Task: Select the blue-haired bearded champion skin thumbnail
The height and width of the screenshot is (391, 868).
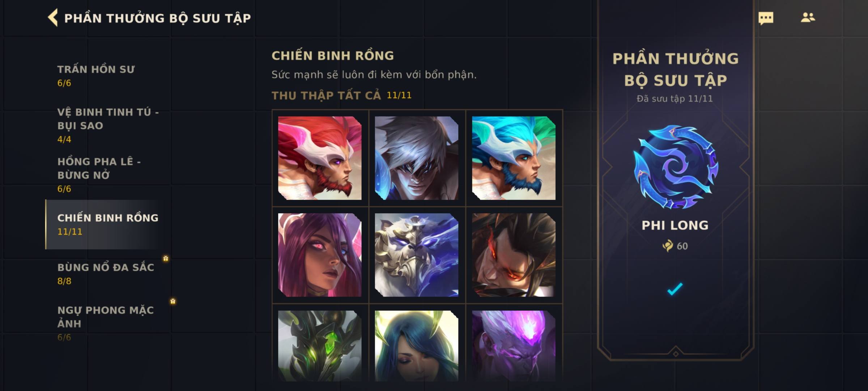Action: point(514,158)
